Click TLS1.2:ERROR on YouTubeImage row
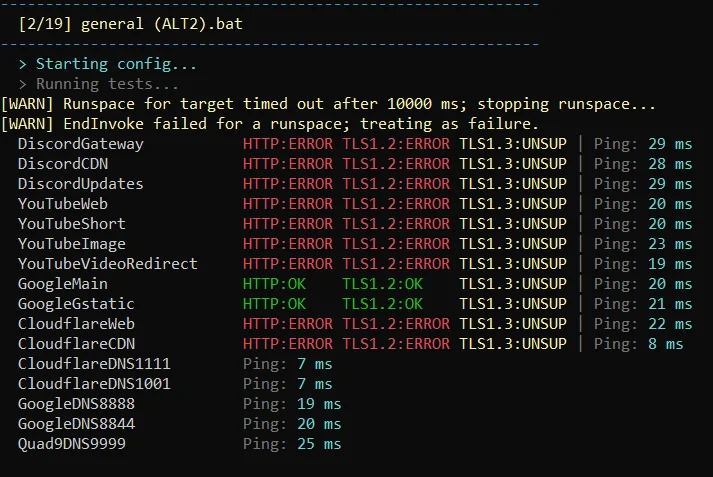713x477 pixels. point(396,244)
